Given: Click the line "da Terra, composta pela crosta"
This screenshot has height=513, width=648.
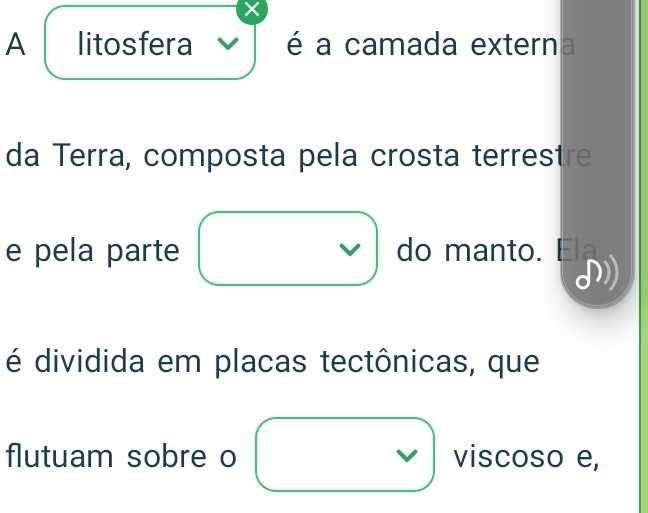Looking at the screenshot, I should coord(233,156).
